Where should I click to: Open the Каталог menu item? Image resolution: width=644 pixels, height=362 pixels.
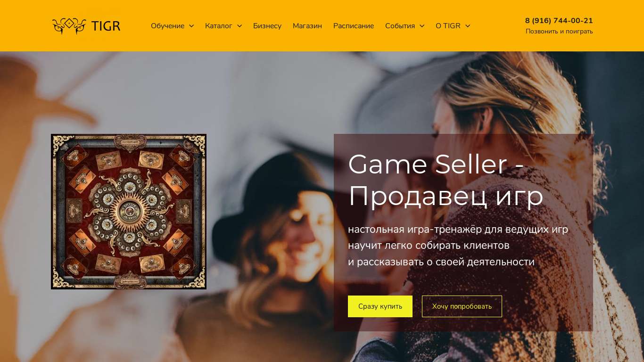219,26
